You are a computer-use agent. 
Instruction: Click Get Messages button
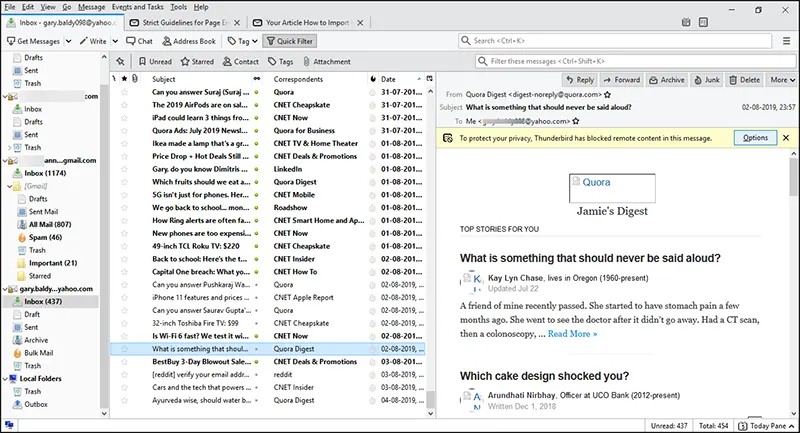[x=33, y=41]
